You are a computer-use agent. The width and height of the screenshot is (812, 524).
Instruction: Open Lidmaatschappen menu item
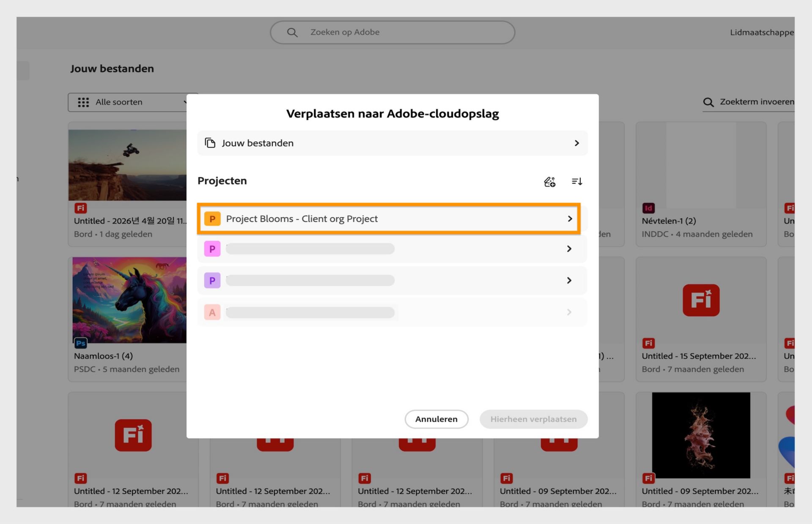[x=762, y=33]
